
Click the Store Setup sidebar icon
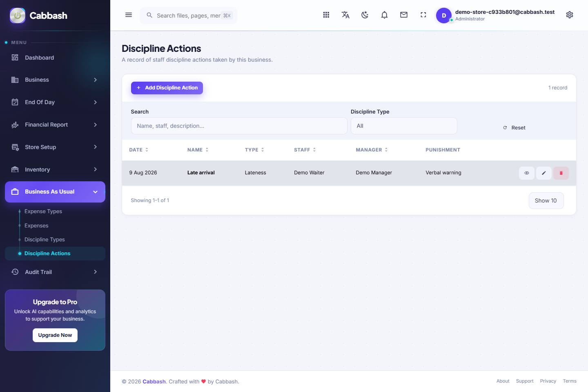(15, 147)
